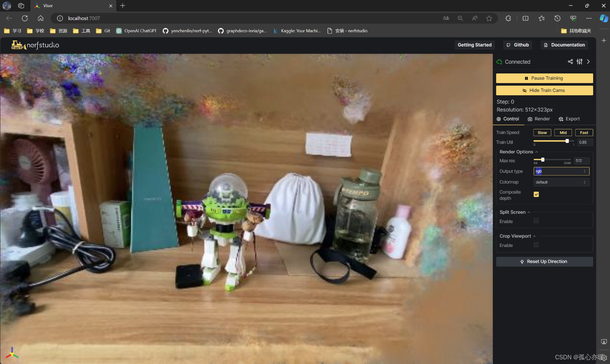Collapse the Render Options section
Viewport: 610px width, 364px height.
pos(519,152)
